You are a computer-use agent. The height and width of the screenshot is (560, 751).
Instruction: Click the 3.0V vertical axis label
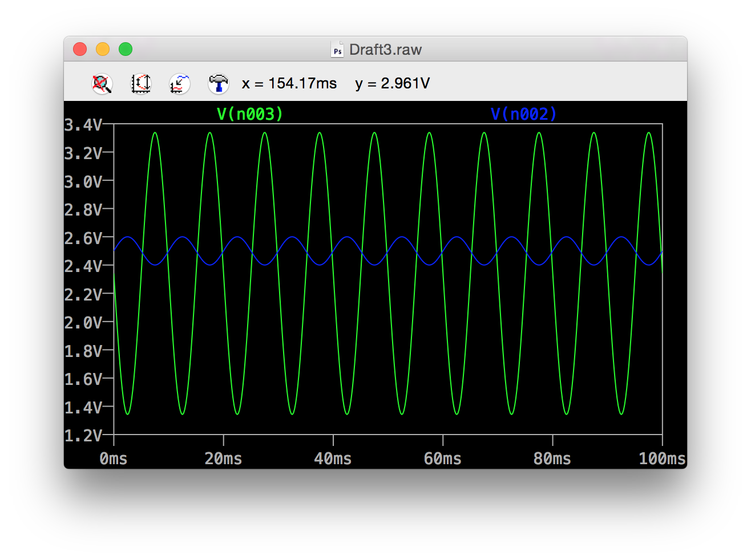[x=83, y=181]
